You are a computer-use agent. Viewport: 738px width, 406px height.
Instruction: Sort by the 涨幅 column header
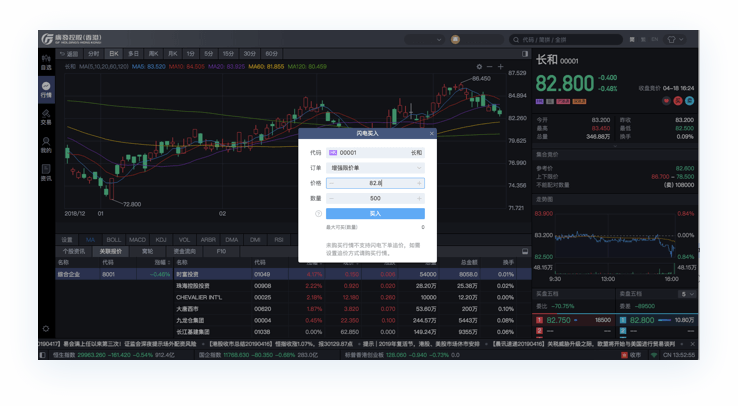tap(162, 263)
